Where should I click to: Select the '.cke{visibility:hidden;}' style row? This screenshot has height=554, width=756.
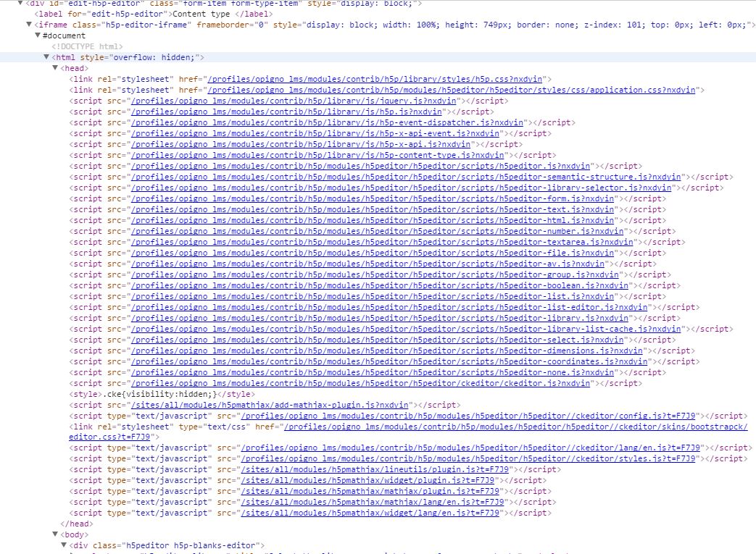click(x=162, y=394)
